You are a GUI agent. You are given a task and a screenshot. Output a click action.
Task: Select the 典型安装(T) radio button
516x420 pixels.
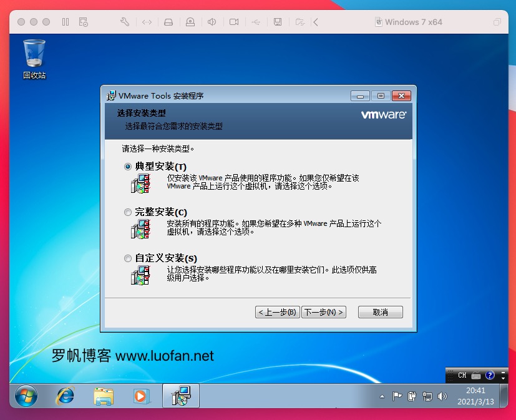[x=128, y=167]
